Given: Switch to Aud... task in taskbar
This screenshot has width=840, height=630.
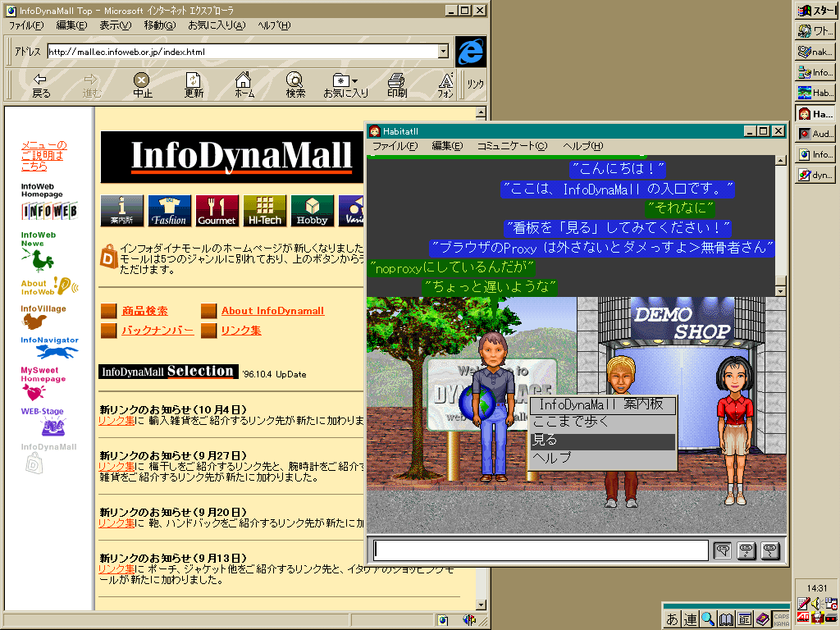Looking at the screenshot, I should point(815,134).
